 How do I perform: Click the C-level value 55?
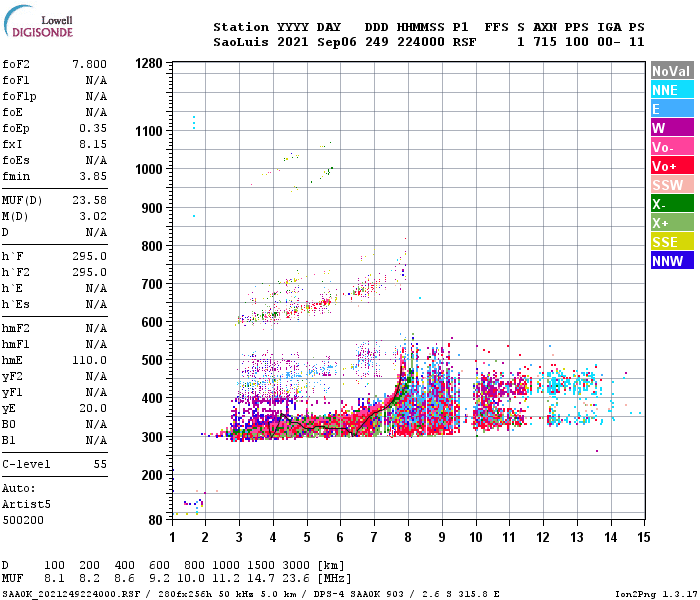click(x=100, y=464)
